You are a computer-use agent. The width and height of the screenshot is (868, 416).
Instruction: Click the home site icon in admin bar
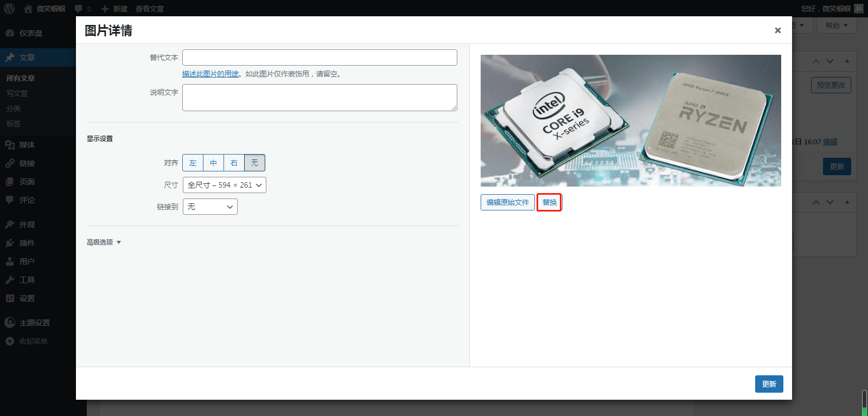click(x=28, y=9)
